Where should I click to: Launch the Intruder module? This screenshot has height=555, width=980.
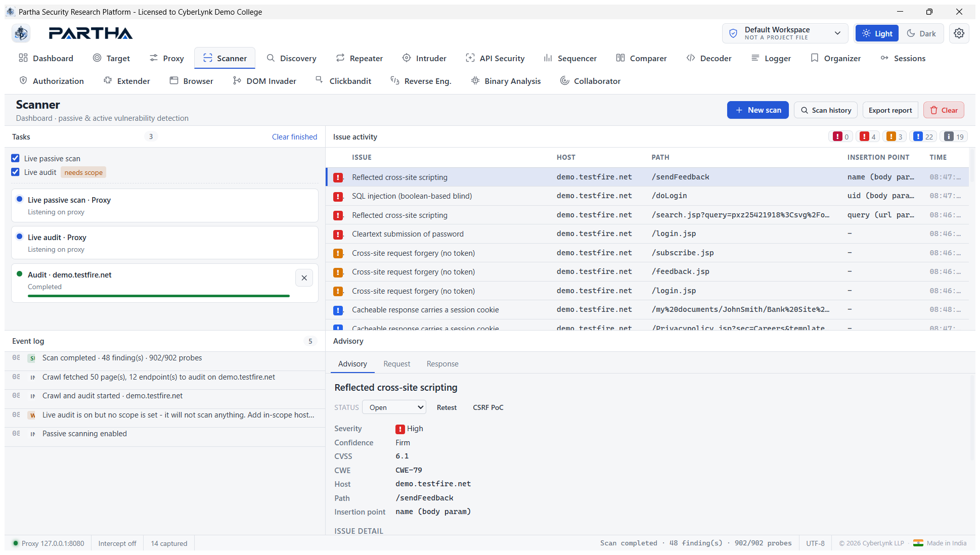(x=424, y=58)
